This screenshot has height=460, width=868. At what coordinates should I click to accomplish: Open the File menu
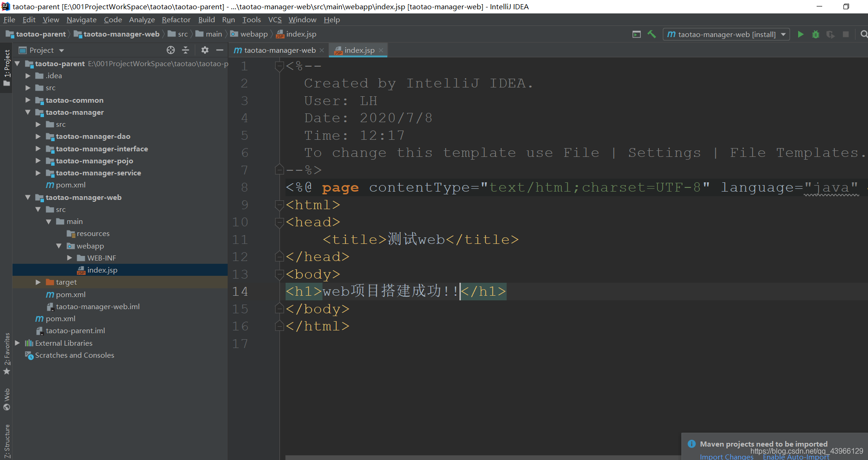pos(9,19)
